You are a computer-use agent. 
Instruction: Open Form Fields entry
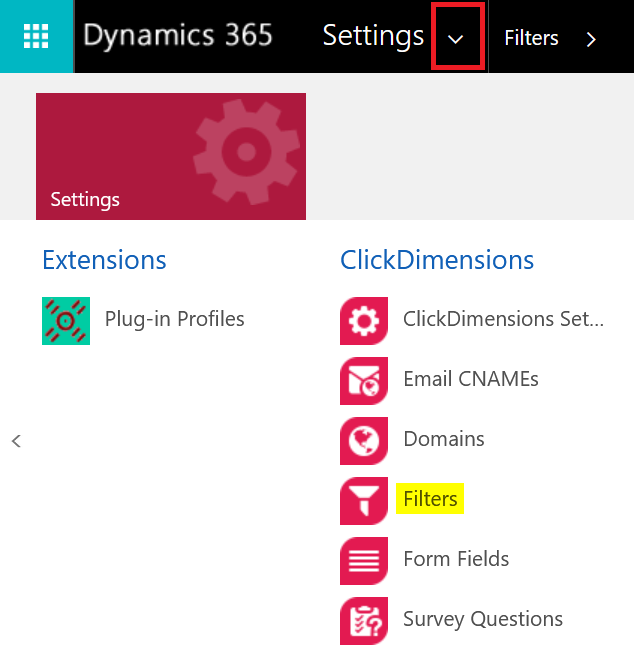456,559
